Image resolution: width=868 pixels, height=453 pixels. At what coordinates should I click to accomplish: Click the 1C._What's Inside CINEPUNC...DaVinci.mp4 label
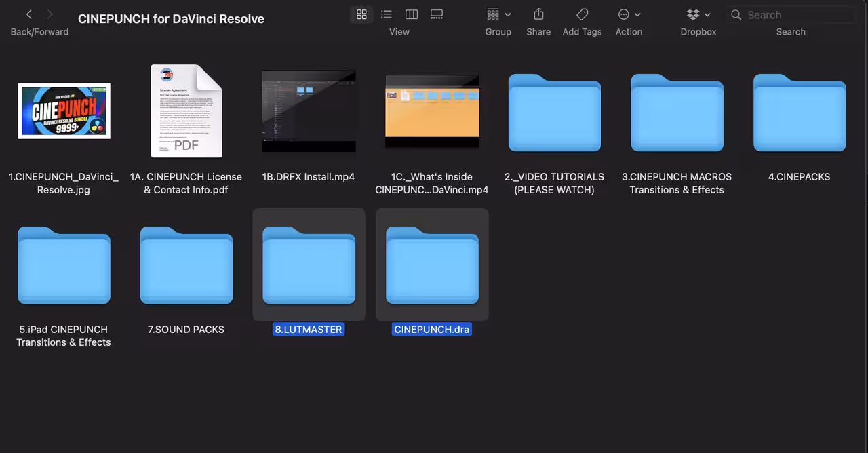432,183
